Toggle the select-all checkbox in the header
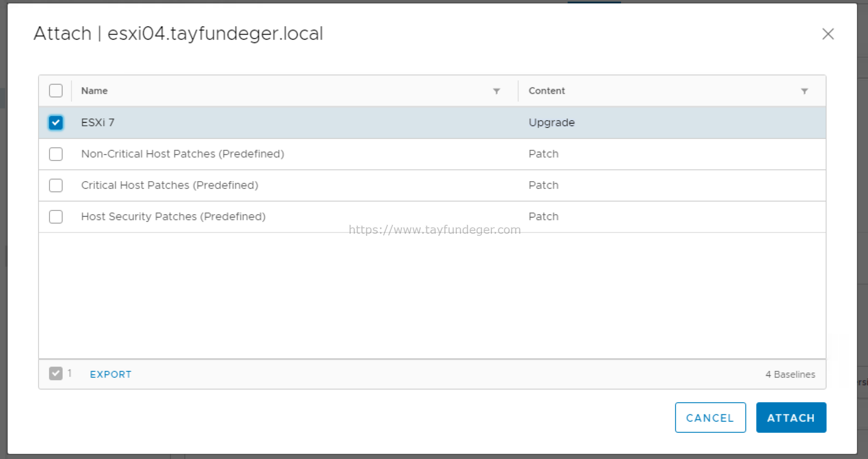This screenshot has width=868, height=459. [56, 91]
